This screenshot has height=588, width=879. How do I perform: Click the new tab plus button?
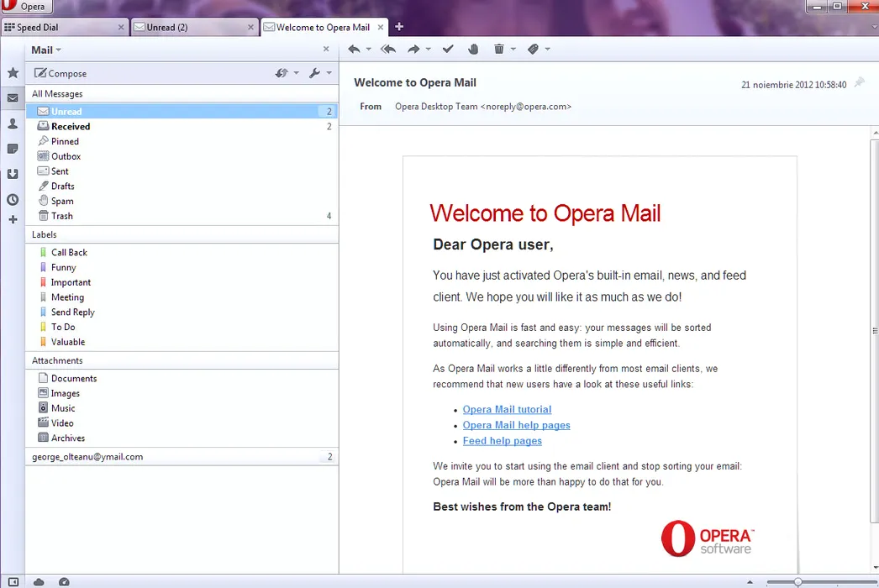click(x=399, y=26)
